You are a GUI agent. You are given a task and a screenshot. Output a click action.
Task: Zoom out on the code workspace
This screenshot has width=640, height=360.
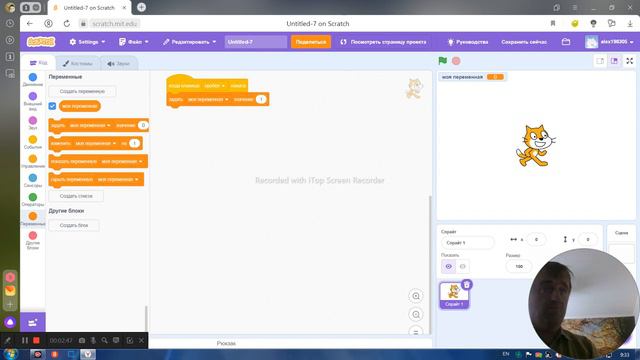[x=416, y=314]
